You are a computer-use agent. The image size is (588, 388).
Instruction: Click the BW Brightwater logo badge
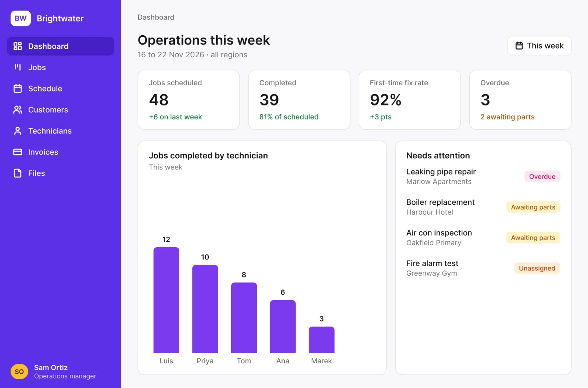(x=21, y=18)
